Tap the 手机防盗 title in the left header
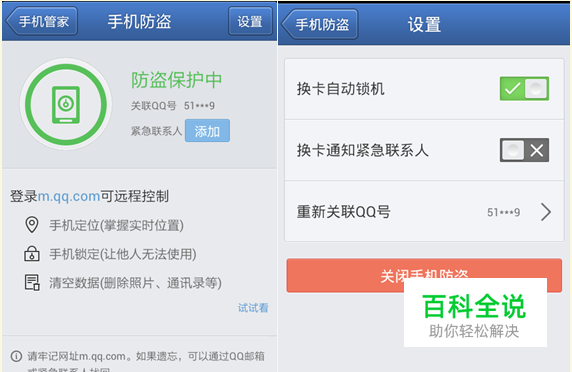Screen dimensions: 572x372 coord(139,21)
